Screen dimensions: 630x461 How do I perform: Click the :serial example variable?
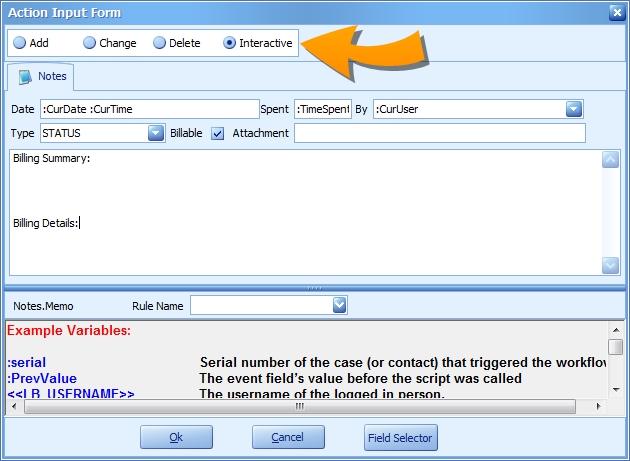[x=27, y=363]
